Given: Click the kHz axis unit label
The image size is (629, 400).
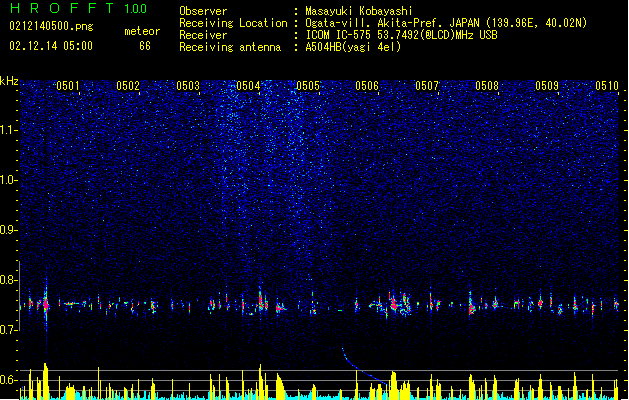Looking at the screenshot, I should pyautogui.click(x=9, y=81).
